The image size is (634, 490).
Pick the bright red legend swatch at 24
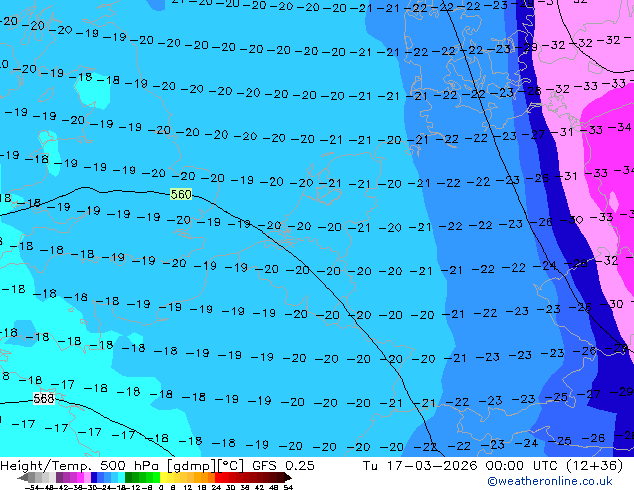[218, 477]
